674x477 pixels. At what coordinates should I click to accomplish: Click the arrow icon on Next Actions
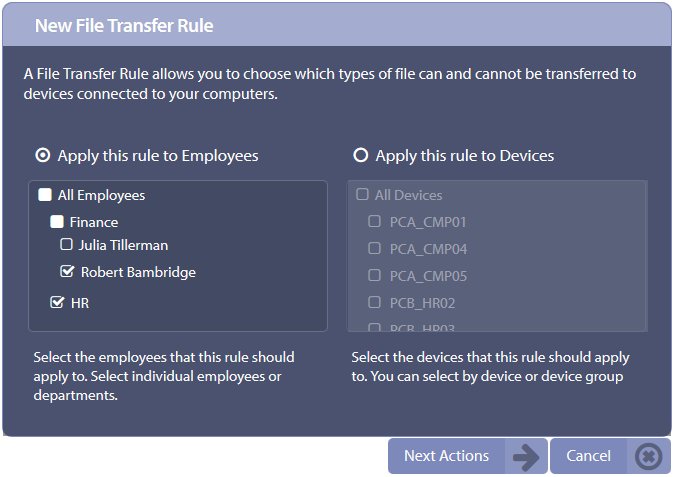[526, 456]
